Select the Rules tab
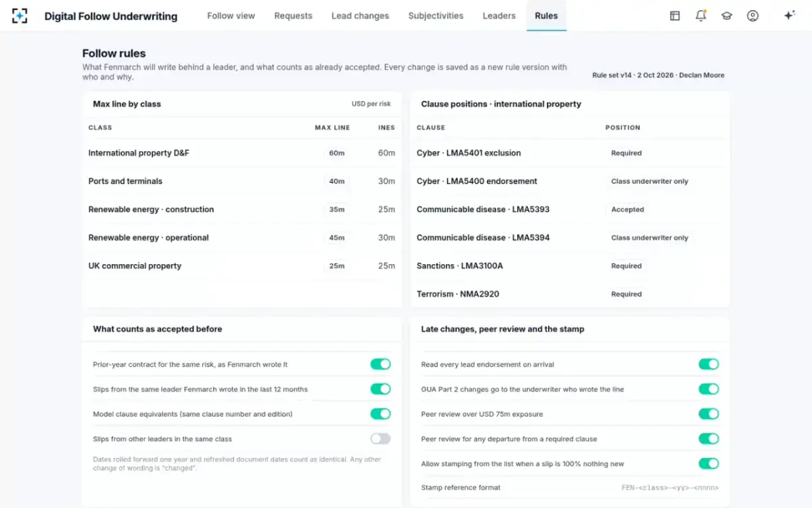 click(x=546, y=16)
